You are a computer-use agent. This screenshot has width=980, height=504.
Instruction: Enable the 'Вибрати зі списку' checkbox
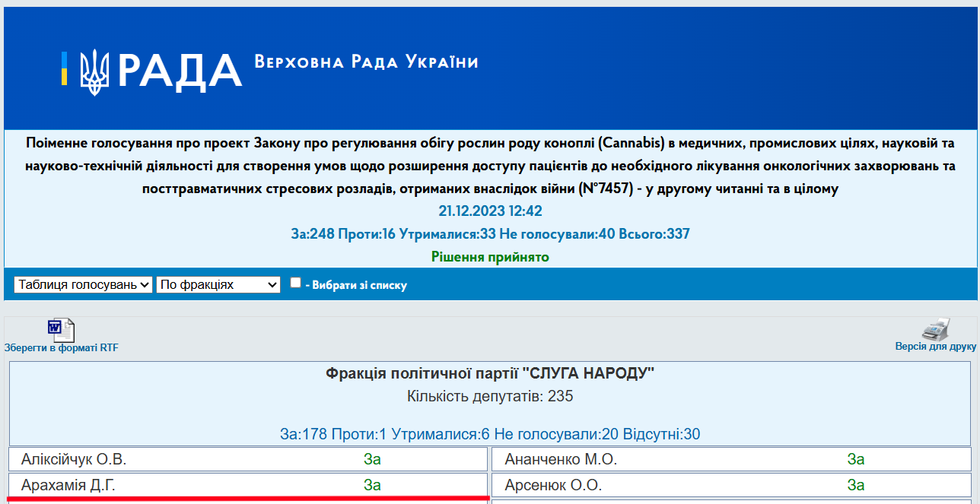click(x=295, y=281)
